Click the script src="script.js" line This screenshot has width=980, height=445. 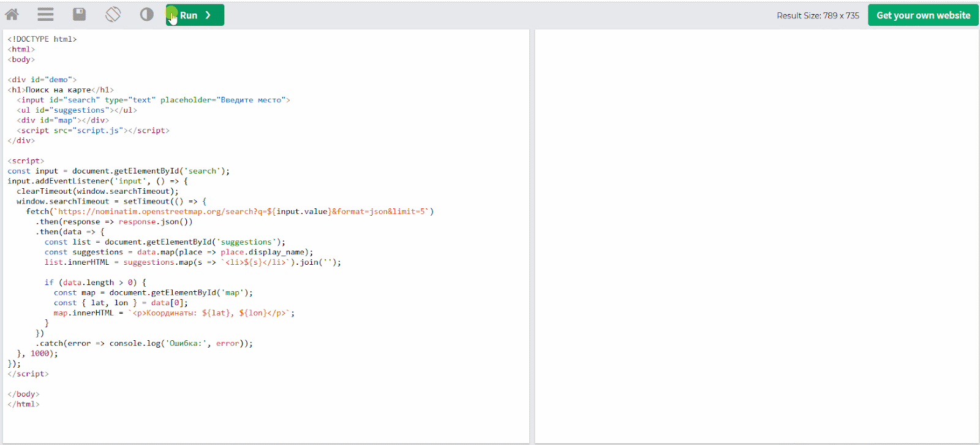(93, 131)
